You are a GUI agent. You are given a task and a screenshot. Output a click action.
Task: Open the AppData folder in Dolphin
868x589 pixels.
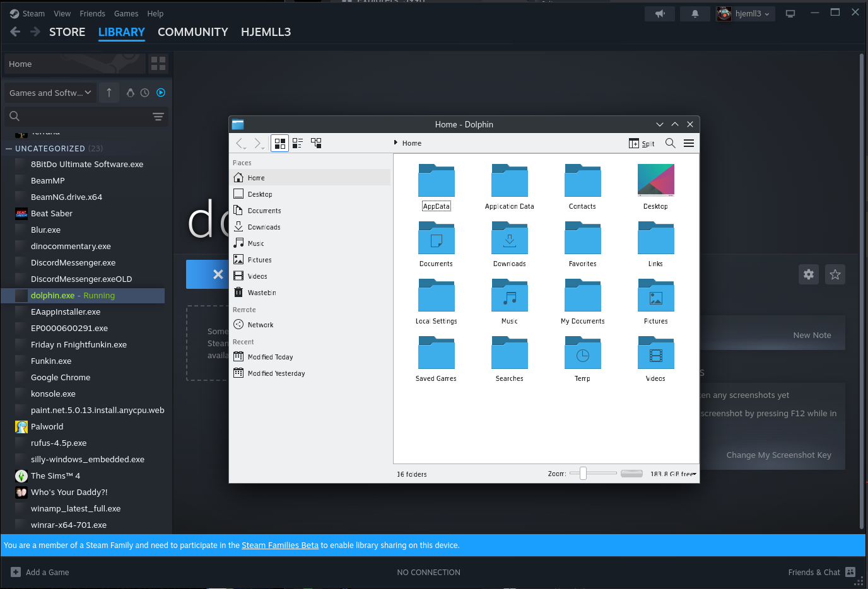(437, 187)
